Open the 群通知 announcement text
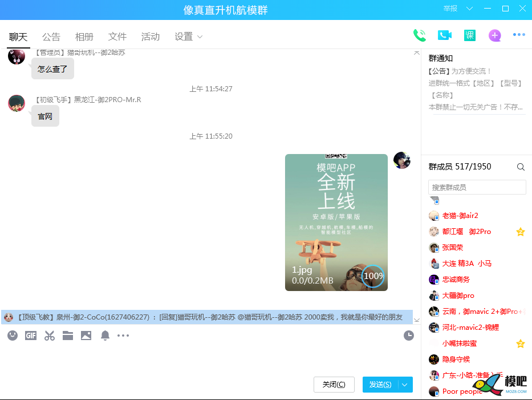 (x=476, y=90)
